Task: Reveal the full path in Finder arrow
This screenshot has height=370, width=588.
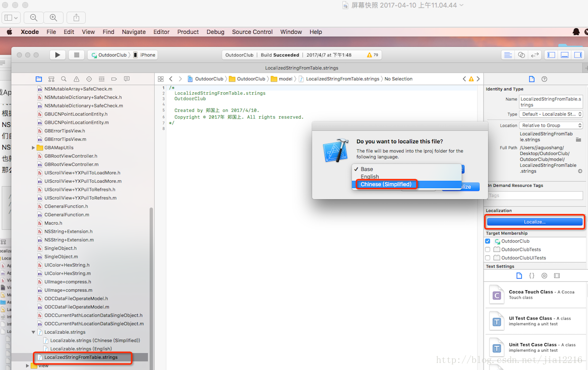Action: (580, 171)
